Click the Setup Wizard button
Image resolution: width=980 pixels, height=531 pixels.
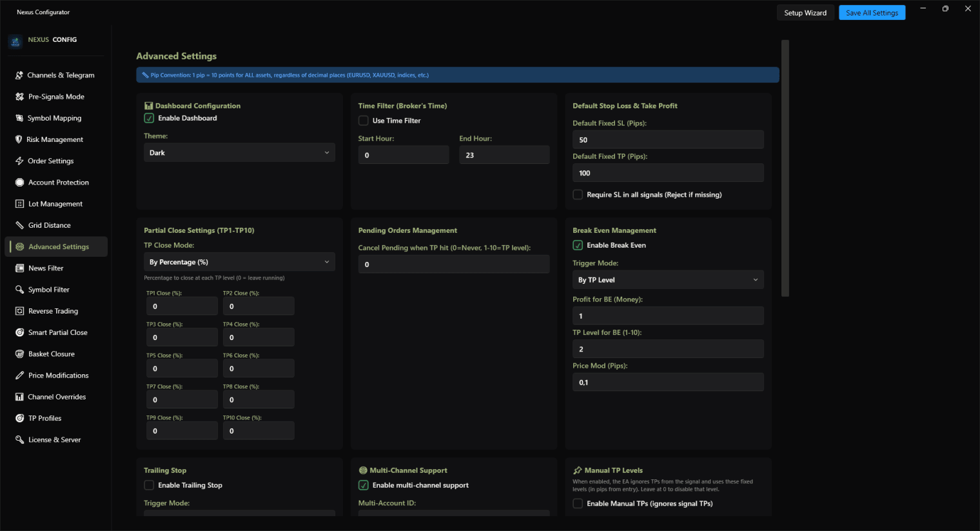pyautogui.click(x=805, y=13)
